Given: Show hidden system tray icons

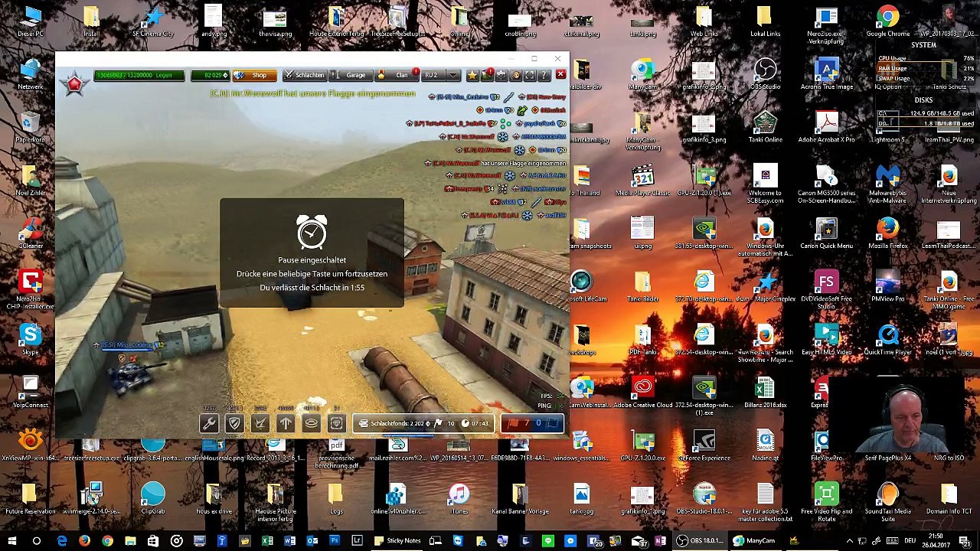Looking at the screenshot, I should pos(849,541).
